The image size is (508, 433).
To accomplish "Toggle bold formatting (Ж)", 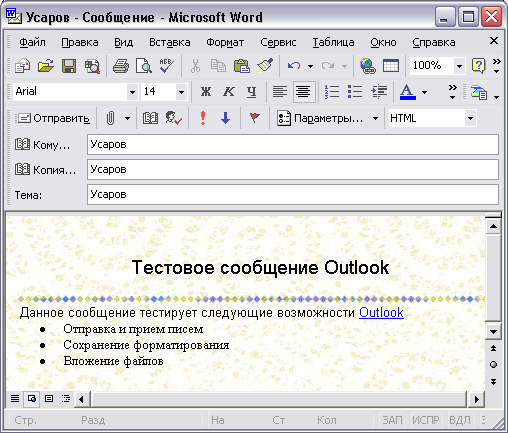I will coord(206,91).
